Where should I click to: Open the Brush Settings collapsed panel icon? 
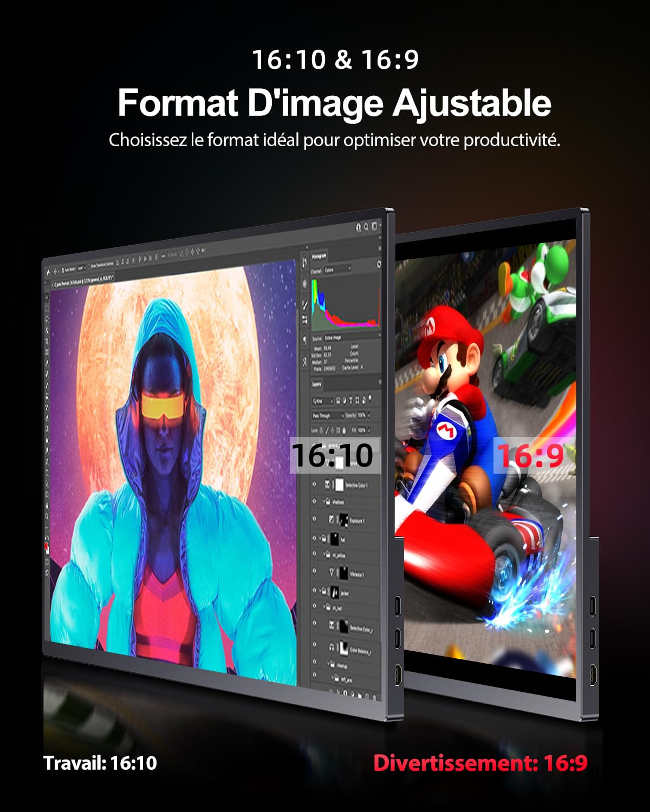[x=304, y=305]
